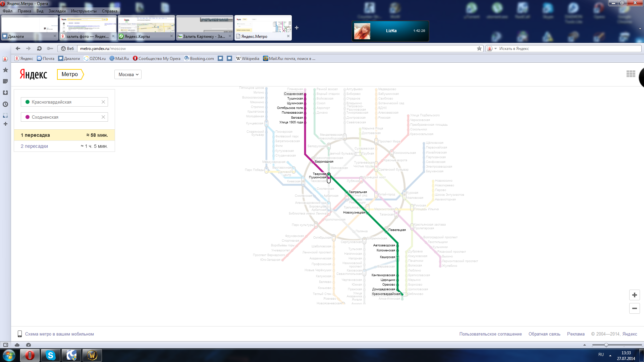Click the LizKa Skype call widget
644x362 pixels.
(390, 31)
